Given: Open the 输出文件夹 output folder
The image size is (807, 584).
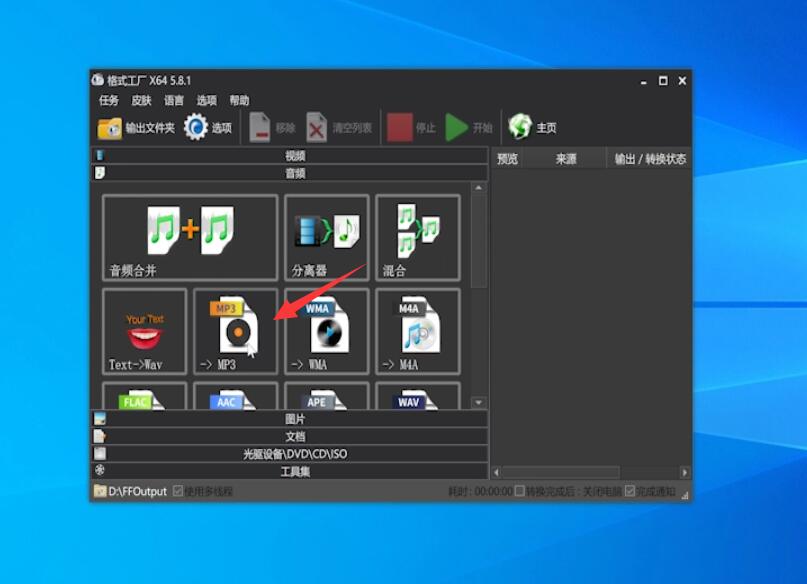Looking at the screenshot, I should [x=136, y=128].
